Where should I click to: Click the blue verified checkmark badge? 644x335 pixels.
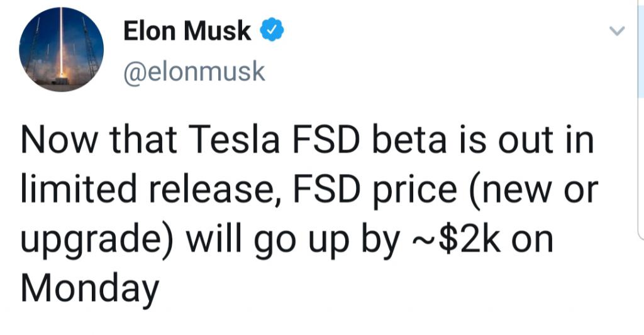[x=272, y=30]
